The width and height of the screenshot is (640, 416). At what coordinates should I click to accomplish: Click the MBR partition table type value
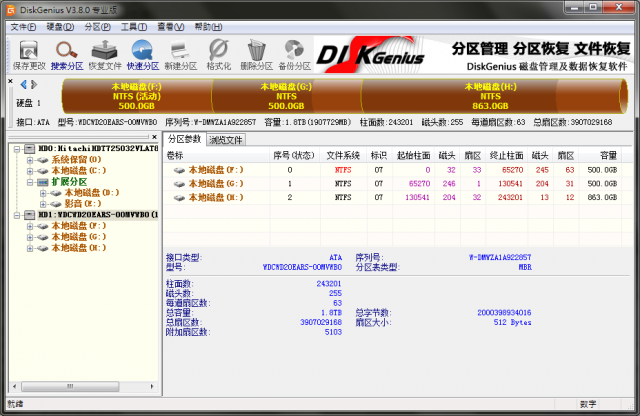(x=525, y=267)
